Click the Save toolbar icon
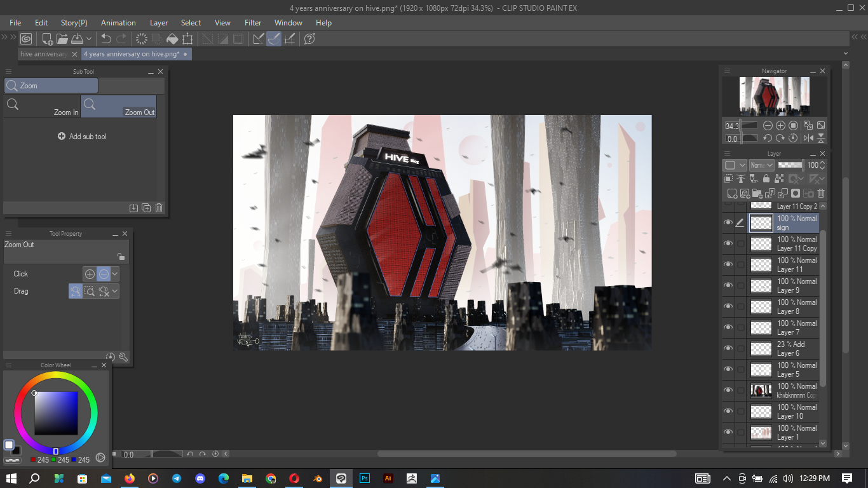The width and height of the screenshot is (868, 488). (x=77, y=39)
